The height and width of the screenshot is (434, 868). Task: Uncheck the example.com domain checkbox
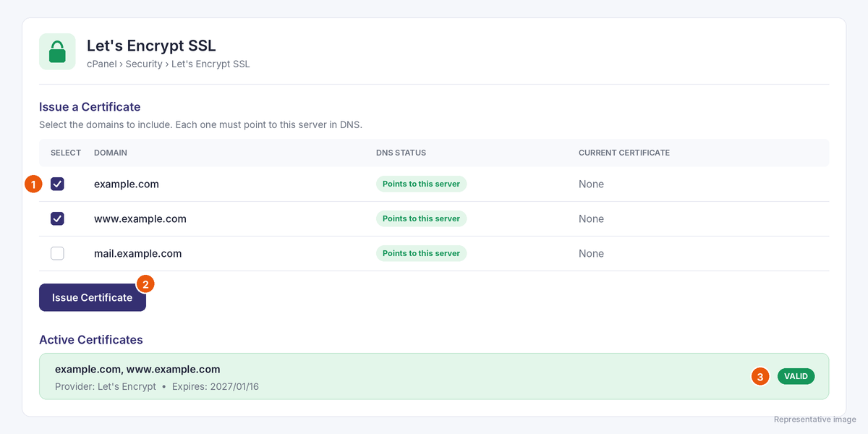point(57,184)
